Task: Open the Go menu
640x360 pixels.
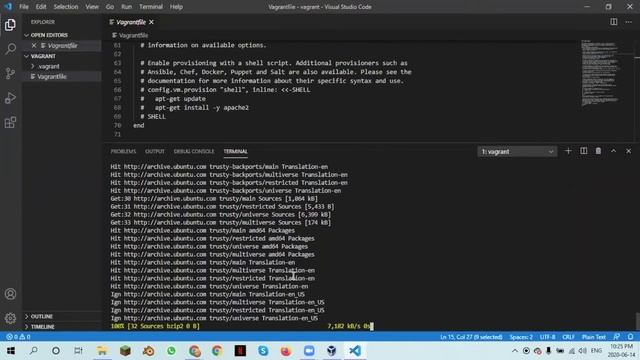Action: click(110, 7)
